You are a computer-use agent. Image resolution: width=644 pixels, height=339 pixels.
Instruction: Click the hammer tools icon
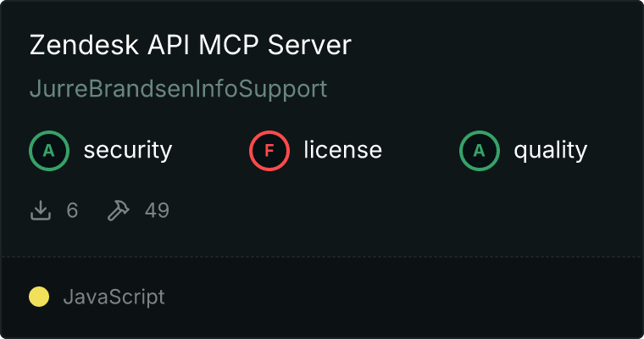pyautogui.click(x=118, y=210)
